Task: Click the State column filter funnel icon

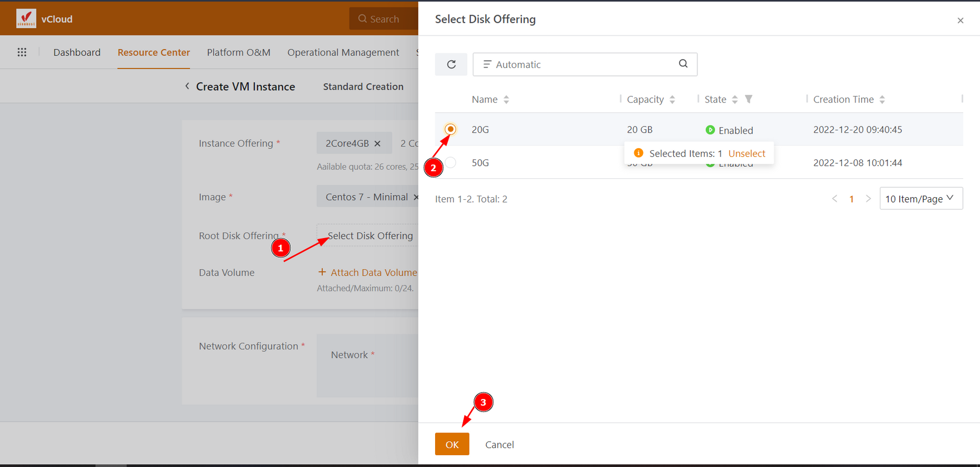Action: coord(748,99)
